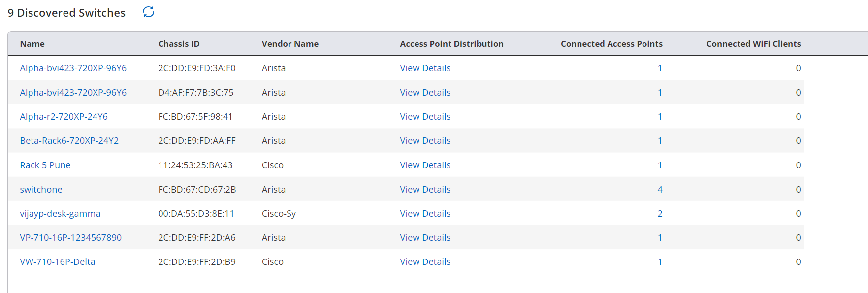
Task: View Details for Rack 5 Pune distribution
Action: [x=424, y=165]
